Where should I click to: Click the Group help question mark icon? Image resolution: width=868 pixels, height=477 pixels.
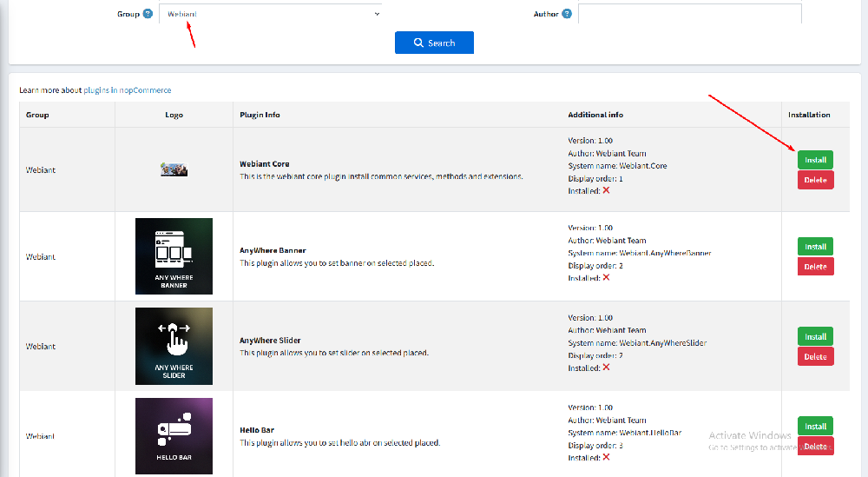(148, 14)
